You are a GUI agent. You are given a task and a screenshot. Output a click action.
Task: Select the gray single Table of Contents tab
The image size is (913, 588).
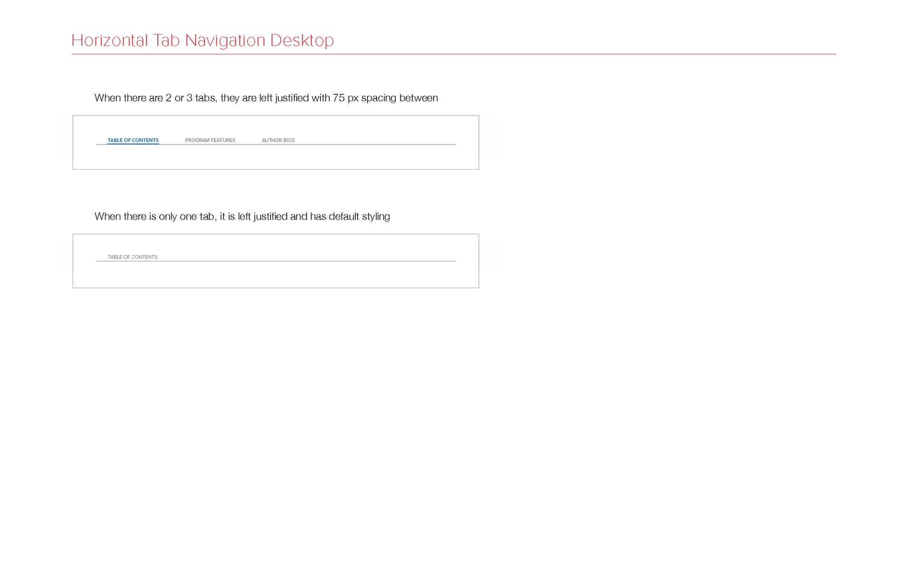tap(133, 257)
